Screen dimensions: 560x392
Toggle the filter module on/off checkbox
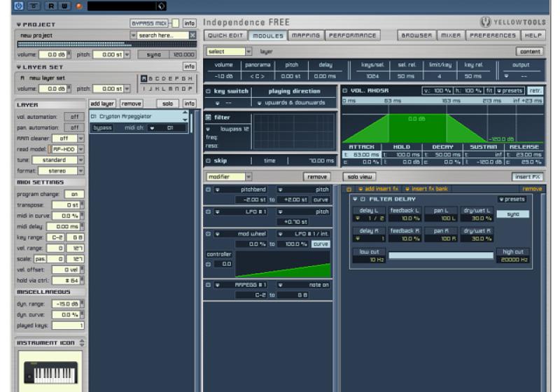coord(208,118)
